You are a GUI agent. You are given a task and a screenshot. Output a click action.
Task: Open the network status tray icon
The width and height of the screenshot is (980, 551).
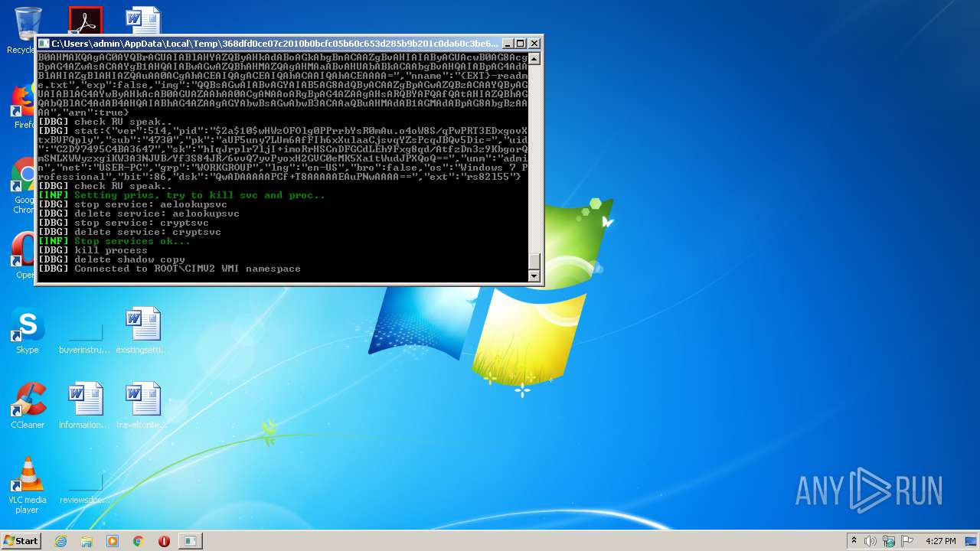(x=889, y=541)
